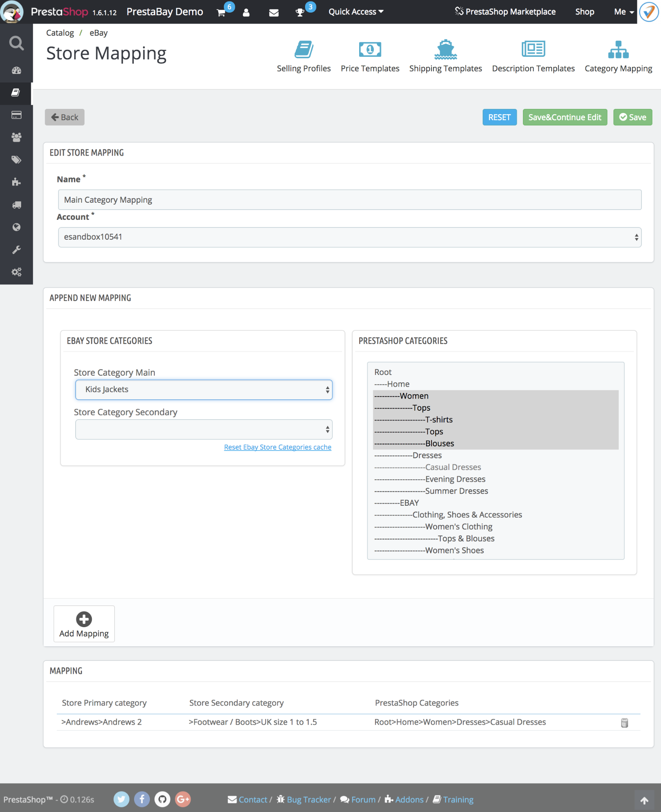Open the Modules puzzle sidebar icon
Screen dimensions: 661x812
pyautogui.click(x=16, y=182)
